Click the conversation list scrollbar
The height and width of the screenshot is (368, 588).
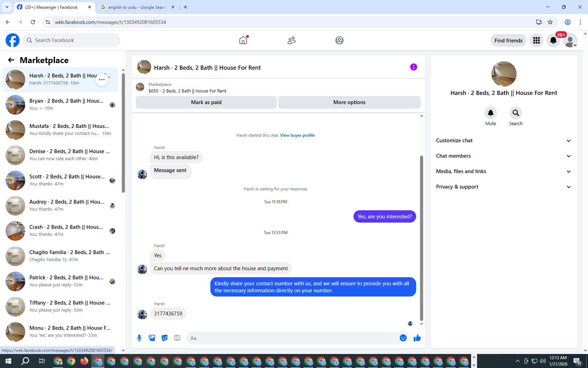tap(123, 133)
